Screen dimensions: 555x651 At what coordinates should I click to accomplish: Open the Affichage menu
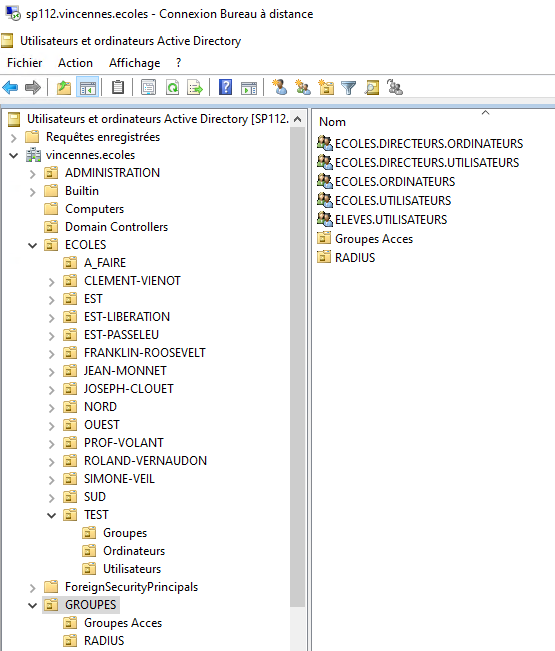tap(134, 63)
